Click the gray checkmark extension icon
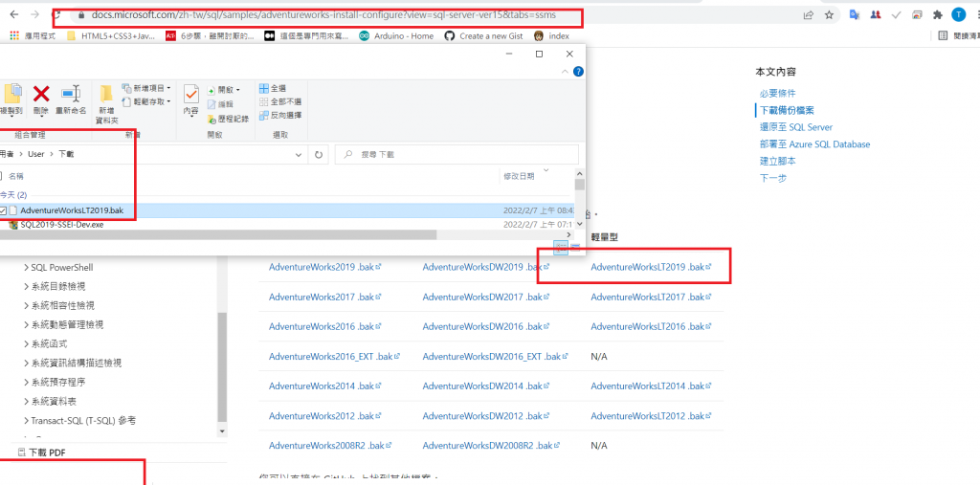 [x=896, y=15]
